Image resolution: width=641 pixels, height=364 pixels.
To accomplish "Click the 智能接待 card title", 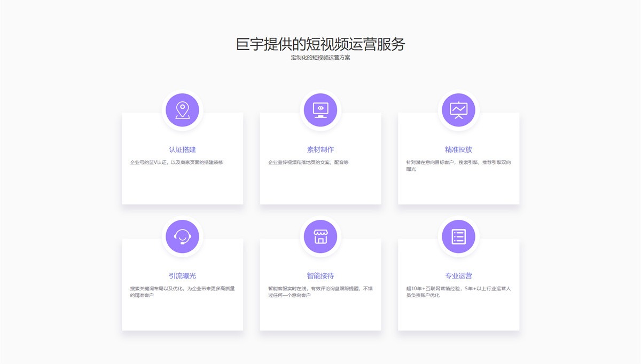I will click(320, 276).
